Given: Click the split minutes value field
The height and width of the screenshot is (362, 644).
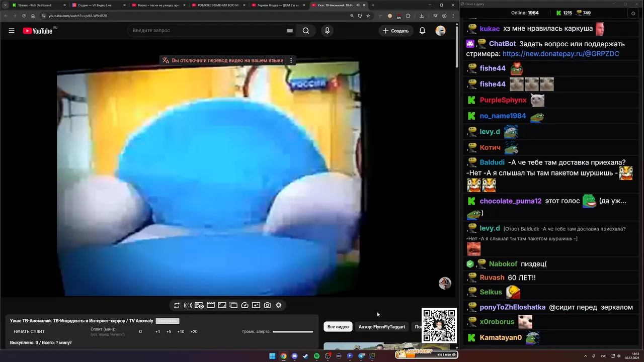Looking at the screenshot, I should (140, 332).
